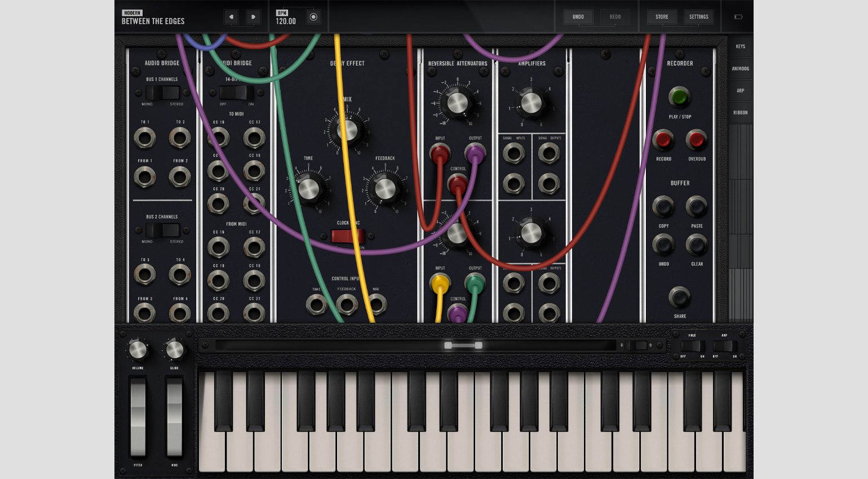Adjust the upper Reversible Attenuator knob
Viewport: 868px width, 479px height.
coord(457,103)
